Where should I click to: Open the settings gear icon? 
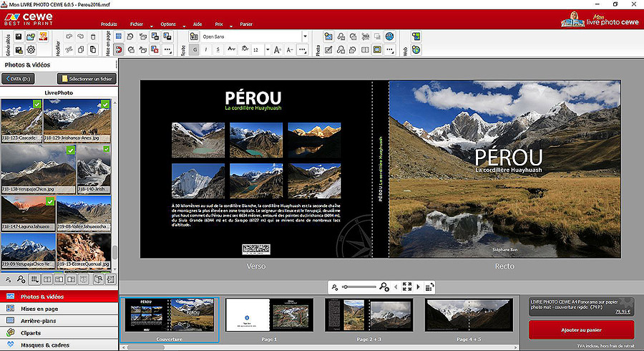click(31, 49)
